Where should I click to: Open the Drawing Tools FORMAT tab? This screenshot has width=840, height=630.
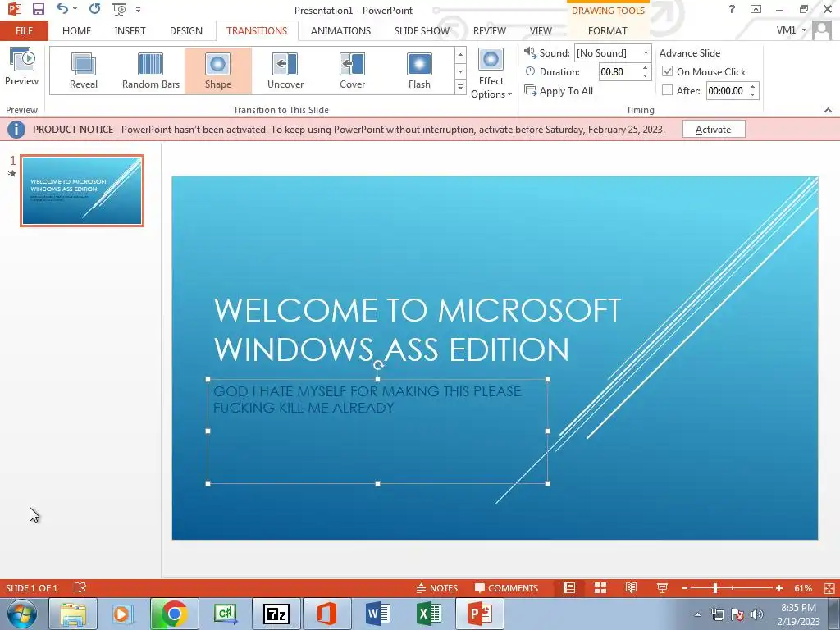click(x=608, y=30)
